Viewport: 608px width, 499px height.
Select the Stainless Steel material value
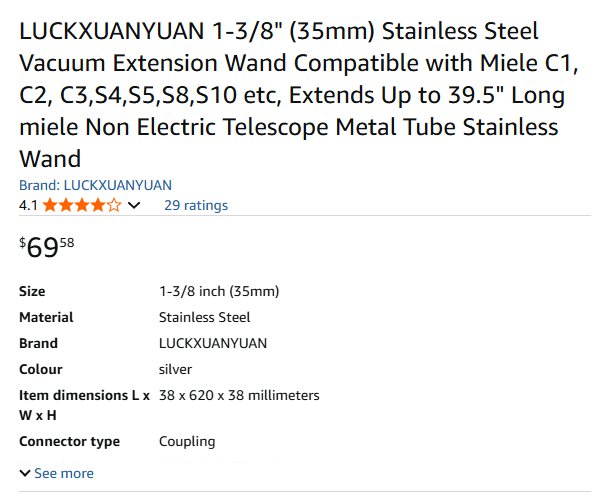click(204, 318)
